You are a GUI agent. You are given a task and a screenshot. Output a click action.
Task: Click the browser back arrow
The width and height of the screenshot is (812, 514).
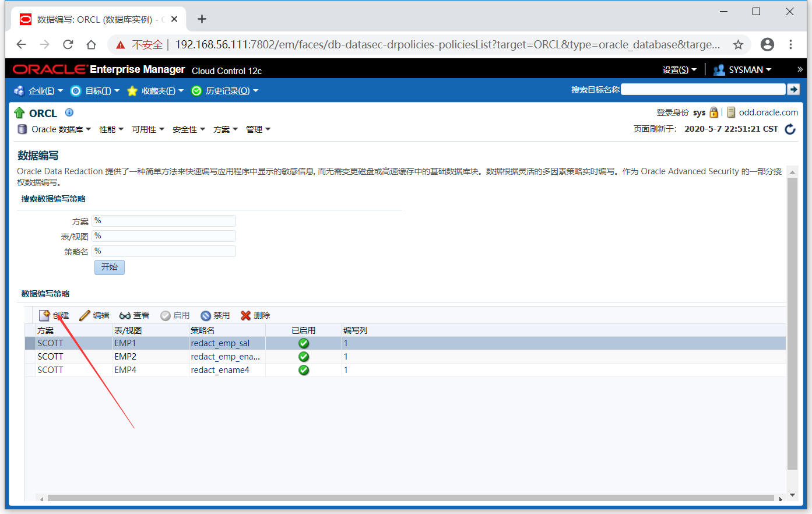pyautogui.click(x=22, y=45)
